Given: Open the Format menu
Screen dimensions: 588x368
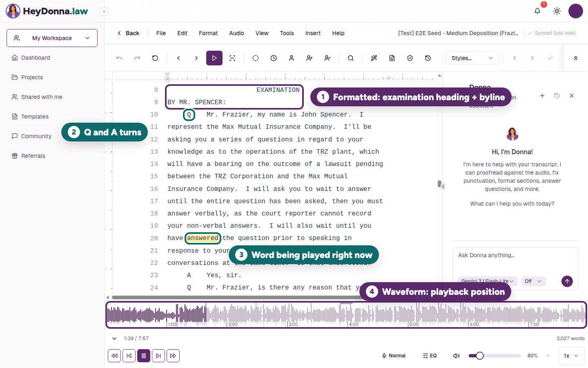Looking at the screenshot, I should (x=208, y=33).
